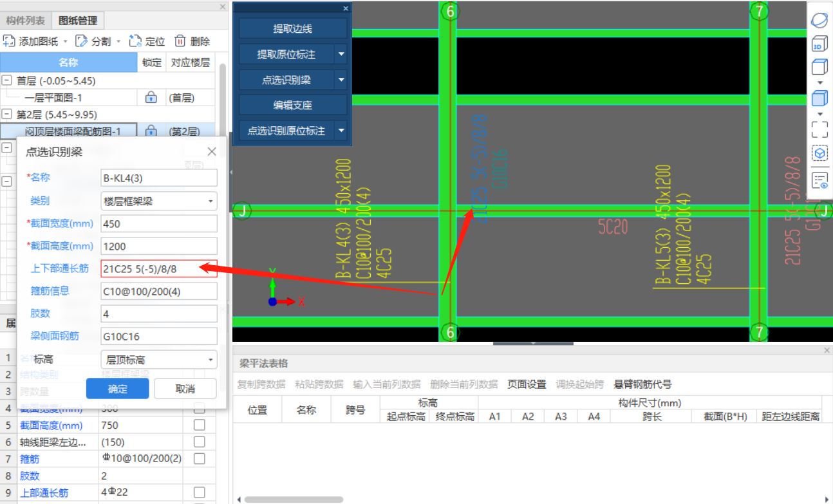This screenshot has height=504, width=833.
Task: Toggle lock icon for 一层平面图-1
Action: point(151,98)
